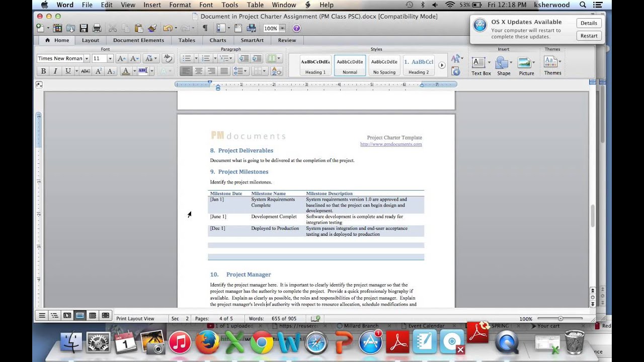Screen dimensions: 644x362
Task: Insert a Text Box
Action: click(480, 66)
